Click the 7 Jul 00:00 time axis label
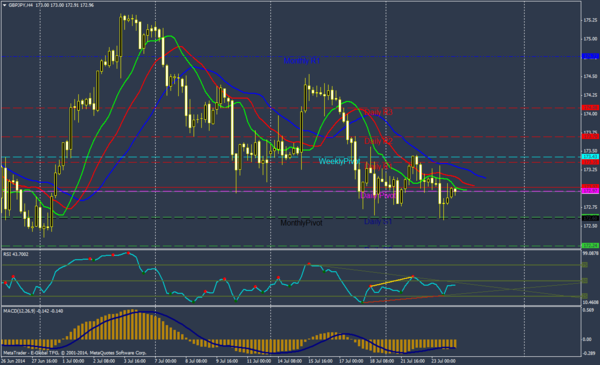This screenshot has width=600, height=365. 166,361
